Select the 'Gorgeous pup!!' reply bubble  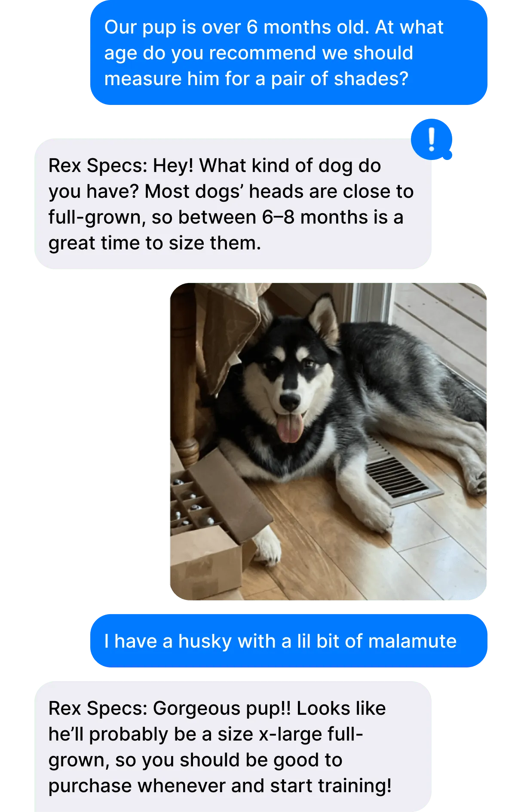(x=233, y=747)
